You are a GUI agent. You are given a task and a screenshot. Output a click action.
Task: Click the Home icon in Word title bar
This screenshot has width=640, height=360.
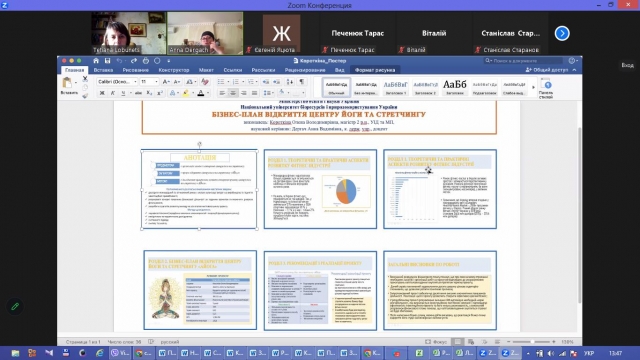[96, 61]
